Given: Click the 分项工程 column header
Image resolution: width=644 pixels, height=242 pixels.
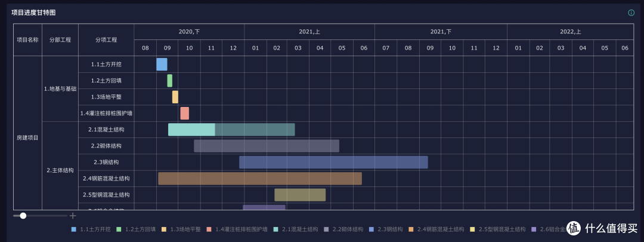Looking at the screenshot, I should pos(106,40).
